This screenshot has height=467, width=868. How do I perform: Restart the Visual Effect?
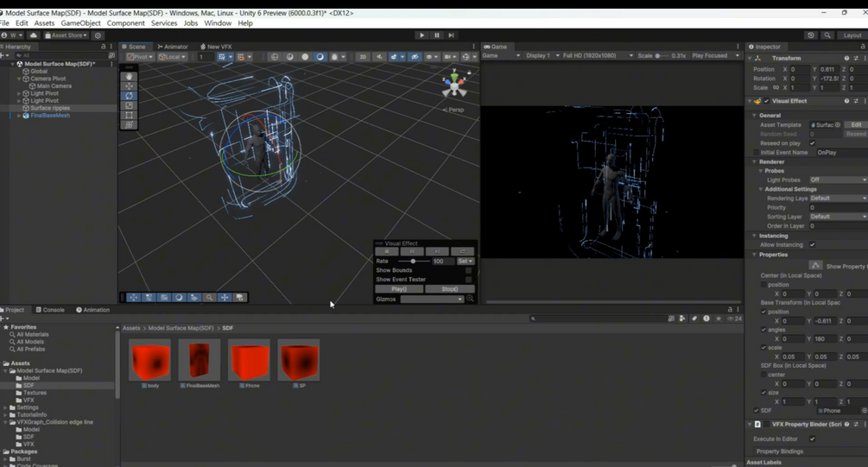click(x=462, y=251)
